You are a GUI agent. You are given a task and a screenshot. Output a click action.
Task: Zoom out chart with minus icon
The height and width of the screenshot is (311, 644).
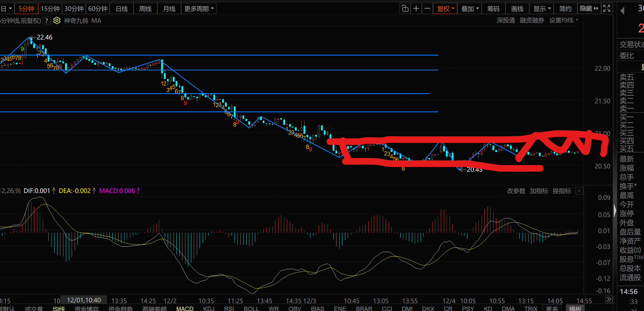(x=427, y=9)
